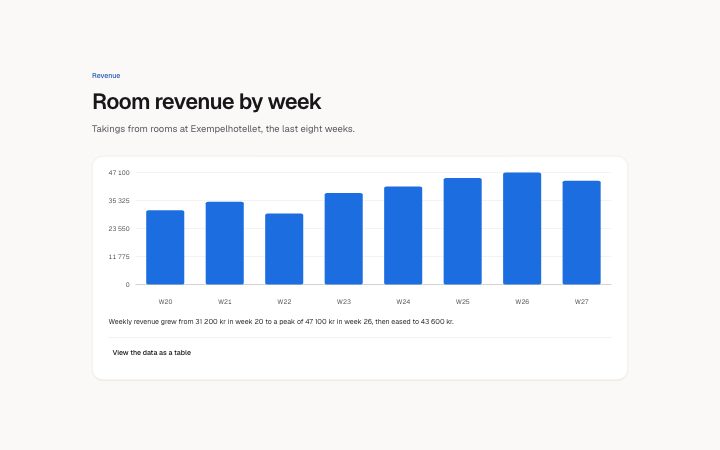Click the '35 325' axis label

(119, 201)
